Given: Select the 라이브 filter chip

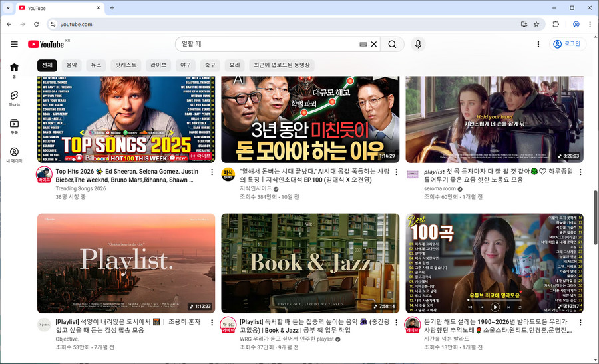Looking at the screenshot, I should 158,65.
